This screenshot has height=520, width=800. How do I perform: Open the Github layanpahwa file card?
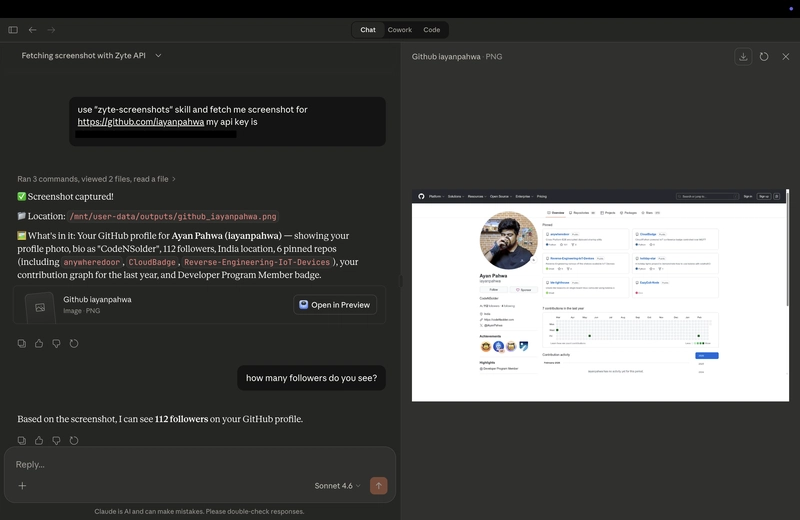coord(150,305)
